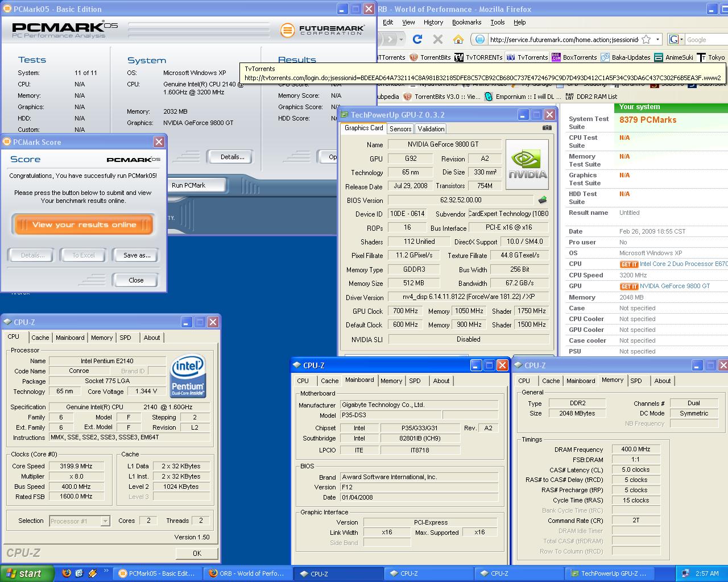Open the Google search engine selector
728x582 pixels.
676,39
